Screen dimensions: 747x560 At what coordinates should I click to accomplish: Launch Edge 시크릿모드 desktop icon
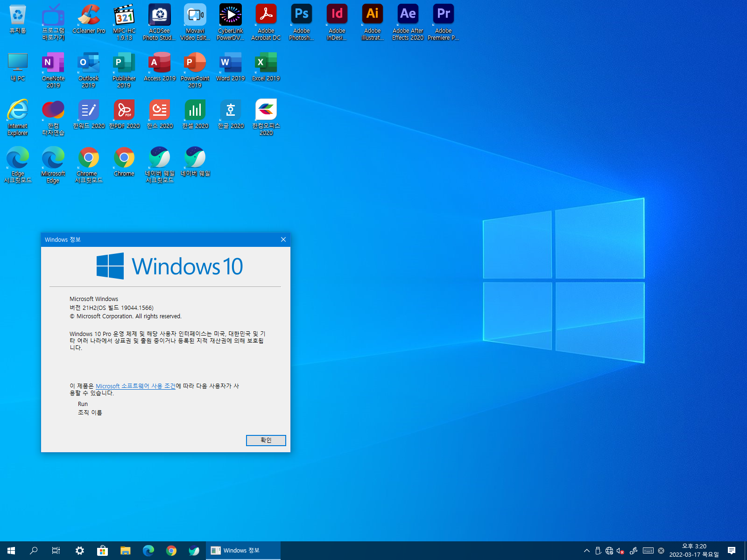18,165
